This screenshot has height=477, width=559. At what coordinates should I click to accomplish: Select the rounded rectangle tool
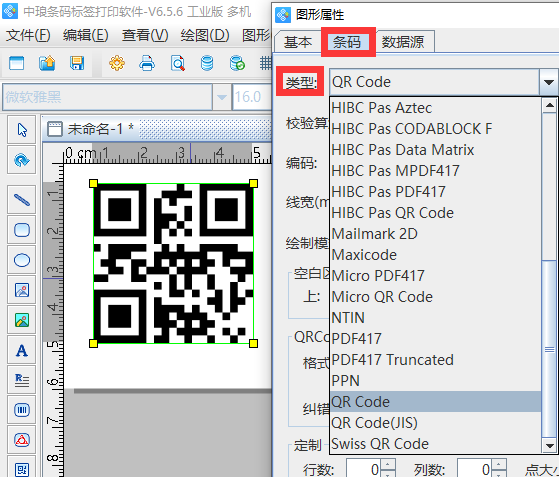click(x=22, y=230)
